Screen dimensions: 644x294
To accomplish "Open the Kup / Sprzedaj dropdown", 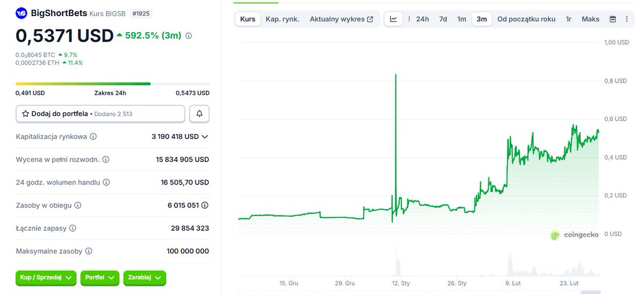I will tap(46, 277).
